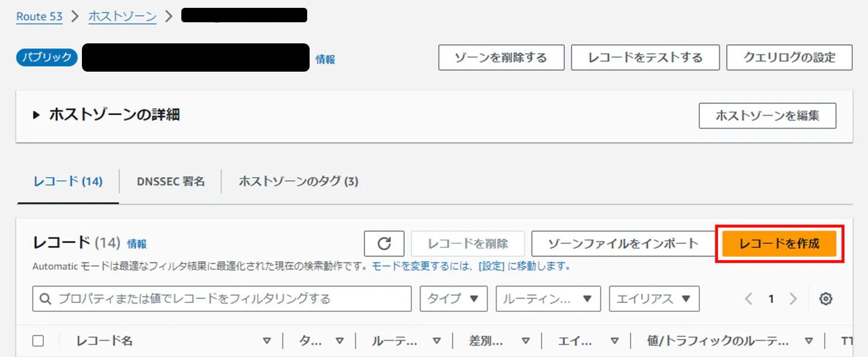Open the タイプ filter dropdown
Image resolution: width=868 pixels, height=357 pixels.
(453, 299)
